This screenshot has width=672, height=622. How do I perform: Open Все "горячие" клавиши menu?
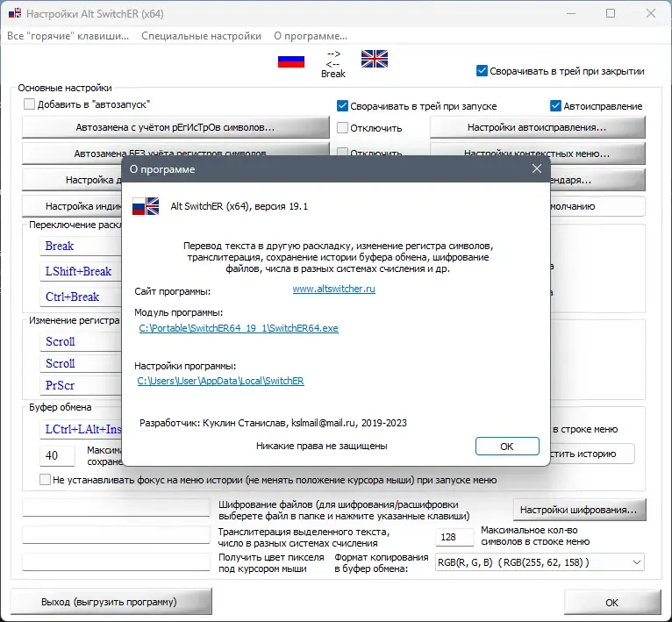click(68, 36)
